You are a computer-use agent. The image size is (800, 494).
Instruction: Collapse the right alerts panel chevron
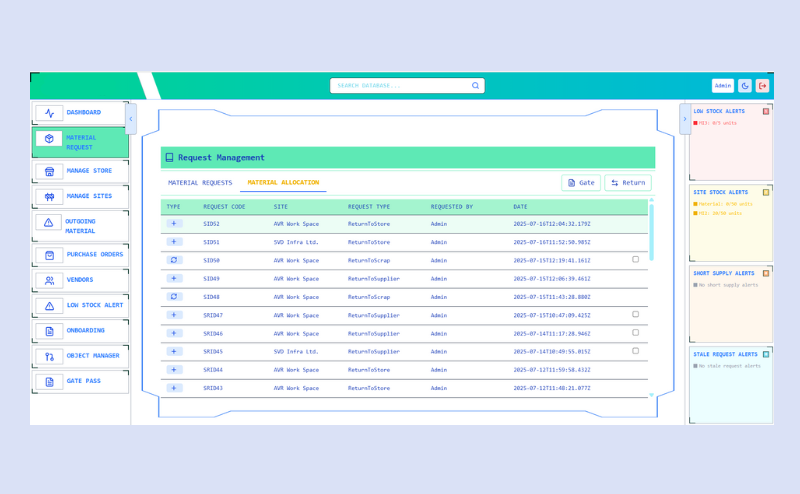(x=685, y=118)
